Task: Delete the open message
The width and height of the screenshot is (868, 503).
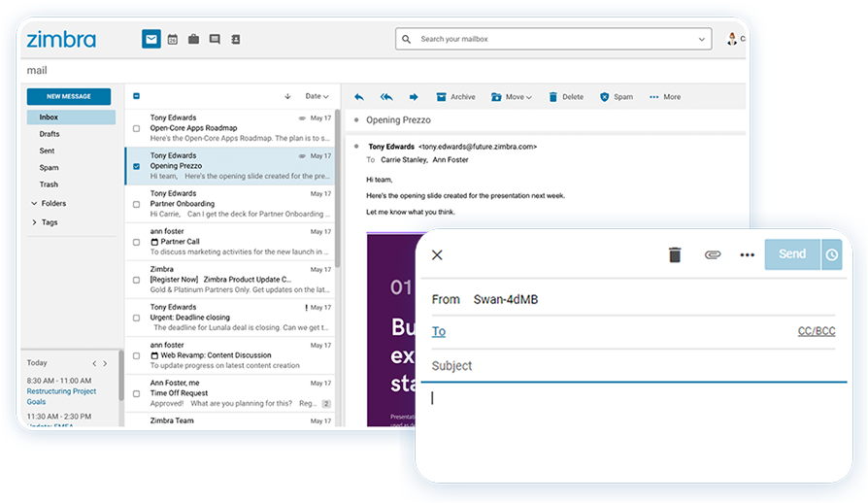Action: pyautogui.click(x=566, y=97)
